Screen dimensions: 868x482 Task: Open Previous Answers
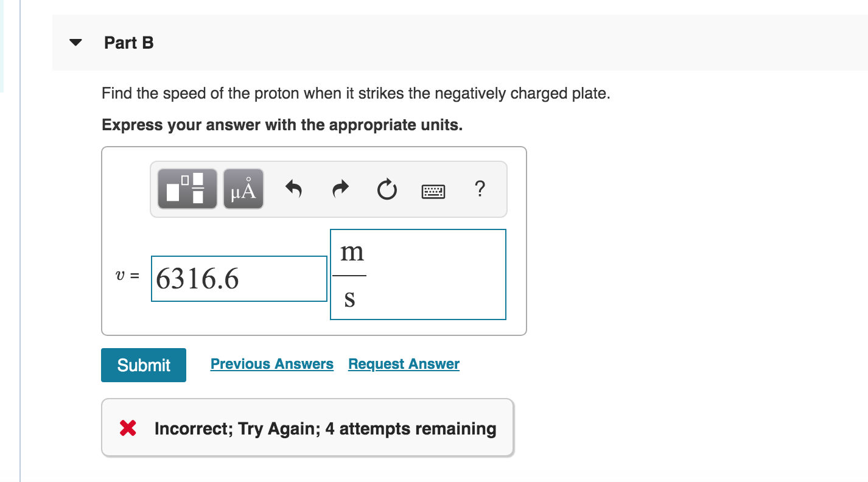[271, 363]
